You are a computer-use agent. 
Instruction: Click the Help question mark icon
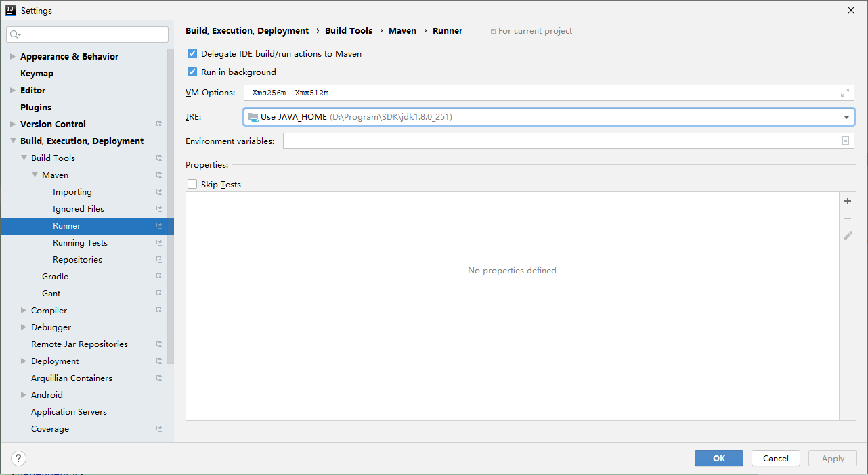click(x=18, y=458)
